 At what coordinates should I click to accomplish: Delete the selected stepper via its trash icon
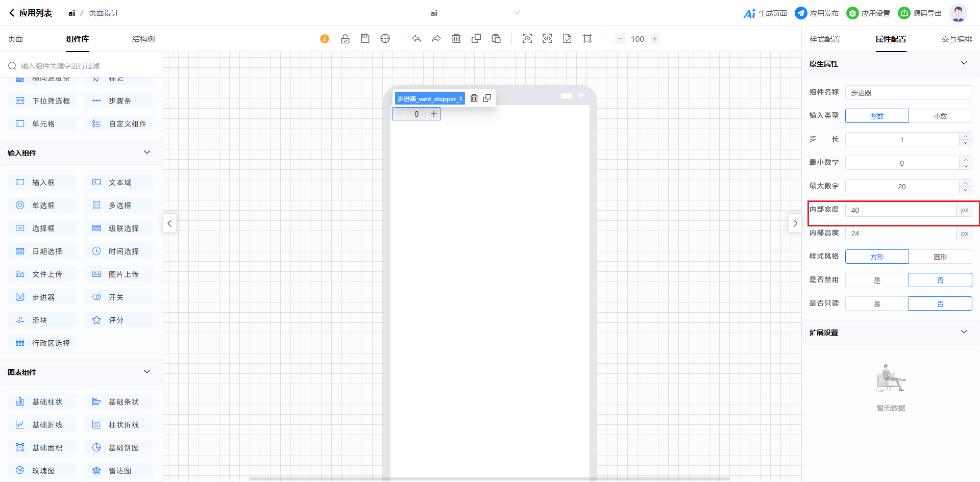tap(474, 98)
